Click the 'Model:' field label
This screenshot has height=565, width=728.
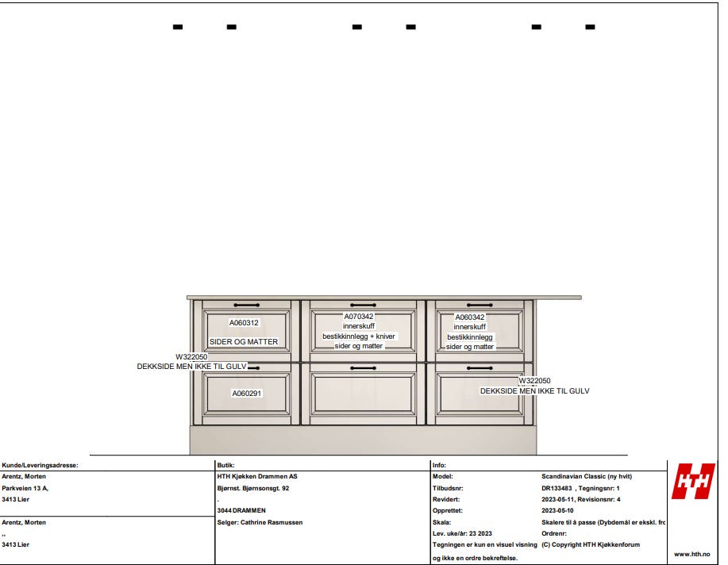click(442, 476)
